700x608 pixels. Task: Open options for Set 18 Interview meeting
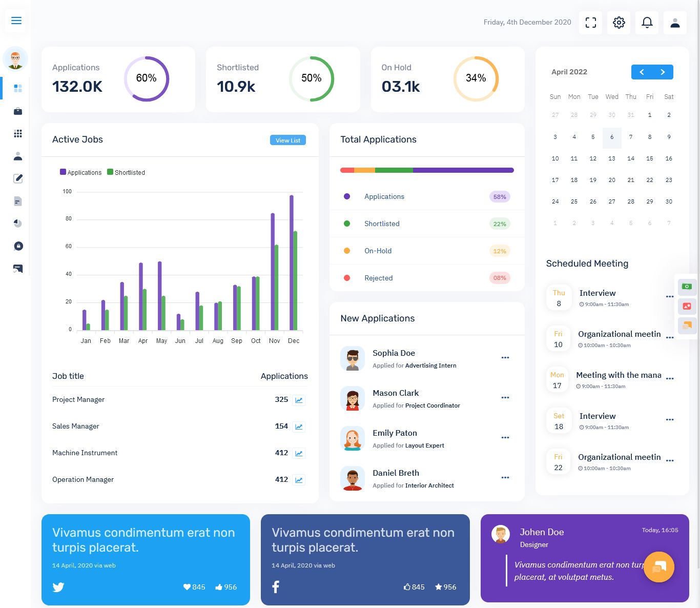[670, 420]
